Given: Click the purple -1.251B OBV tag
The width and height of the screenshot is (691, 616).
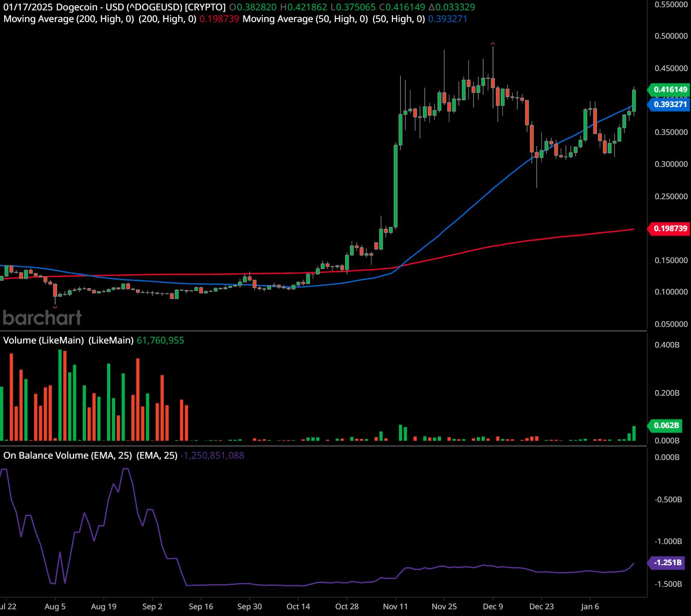Looking at the screenshot, I should (x=667, y=562).
